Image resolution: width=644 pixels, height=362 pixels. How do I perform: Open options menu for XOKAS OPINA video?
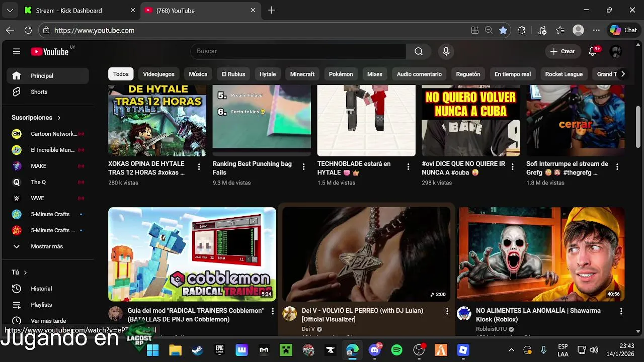[x=199, y=167]
